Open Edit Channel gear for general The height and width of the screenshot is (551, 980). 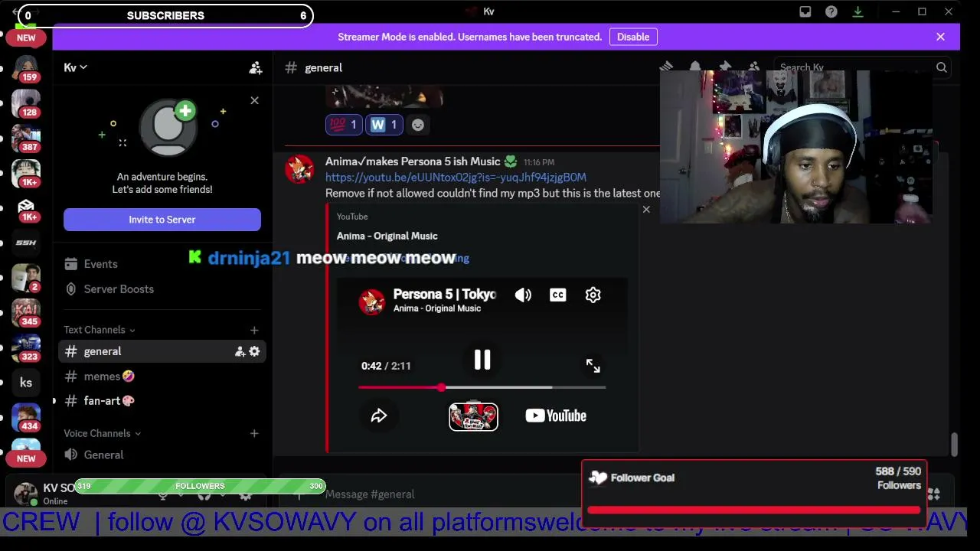tap(254, 351)
